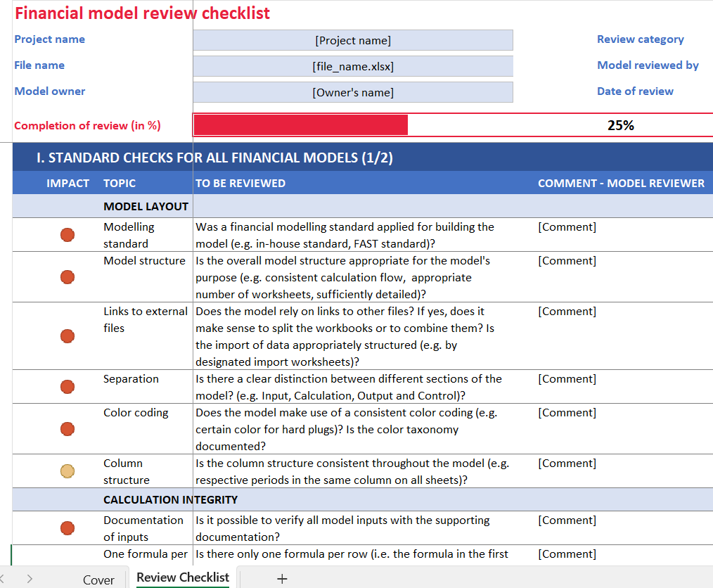The image size is (713, 588).
Task: Click the File name label
Action: (x=39, y=65)
